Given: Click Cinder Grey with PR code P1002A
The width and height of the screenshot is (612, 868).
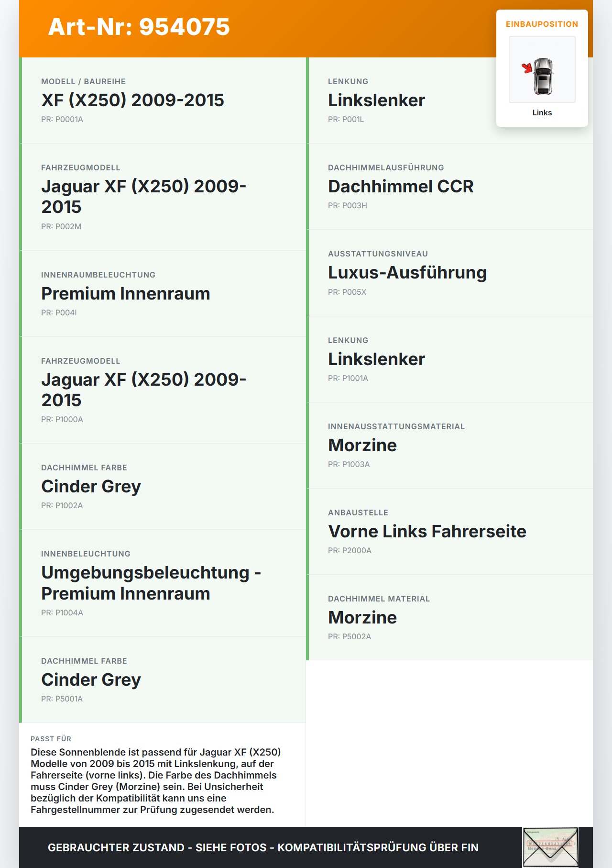Looking at the screenshot, I should point(91,486).
